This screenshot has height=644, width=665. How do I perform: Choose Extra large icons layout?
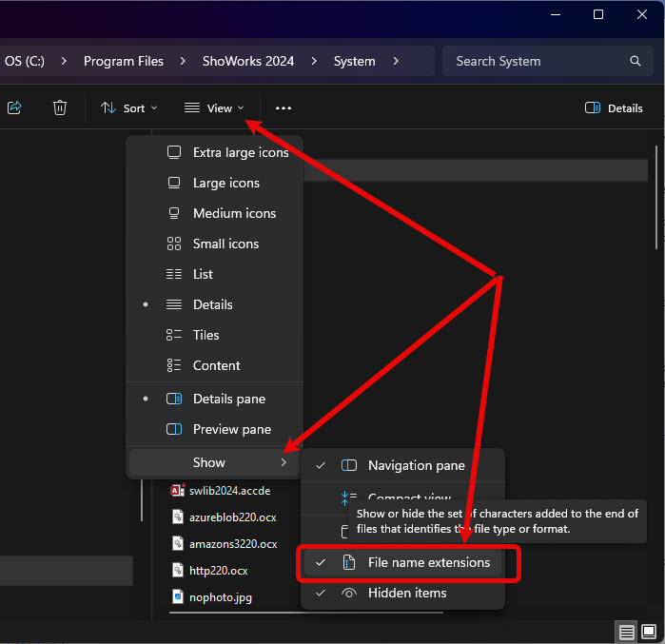[x=240, y=152]
